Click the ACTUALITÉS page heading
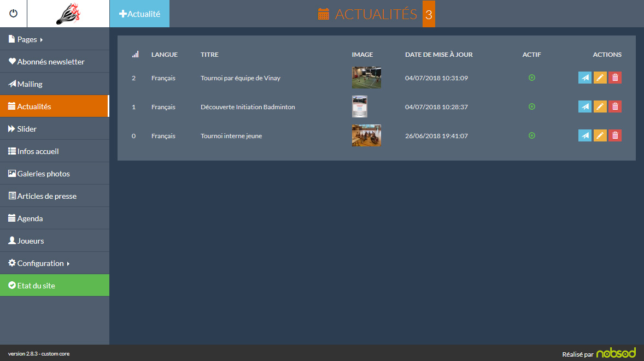644x361 pixels. (x=376, y=14)
